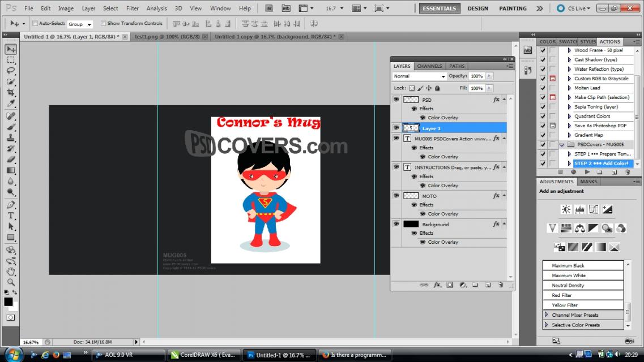Open CS Live menu

tap(574, 8)
